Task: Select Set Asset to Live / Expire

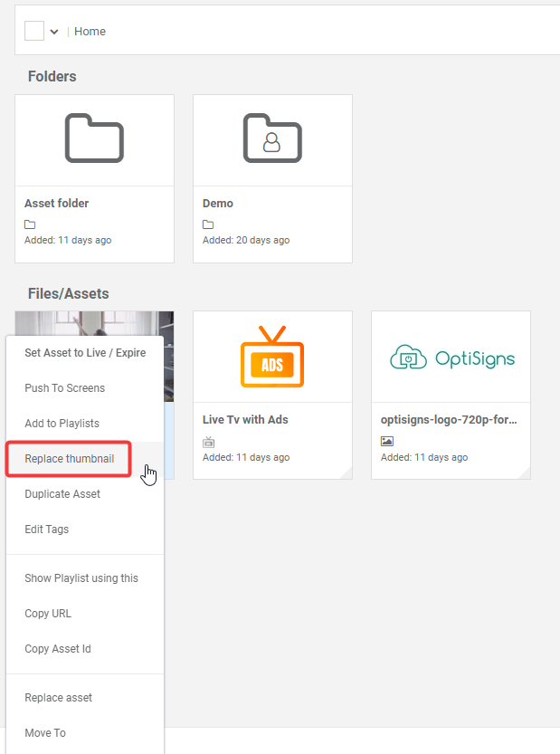Action: (x=85, y=353)
